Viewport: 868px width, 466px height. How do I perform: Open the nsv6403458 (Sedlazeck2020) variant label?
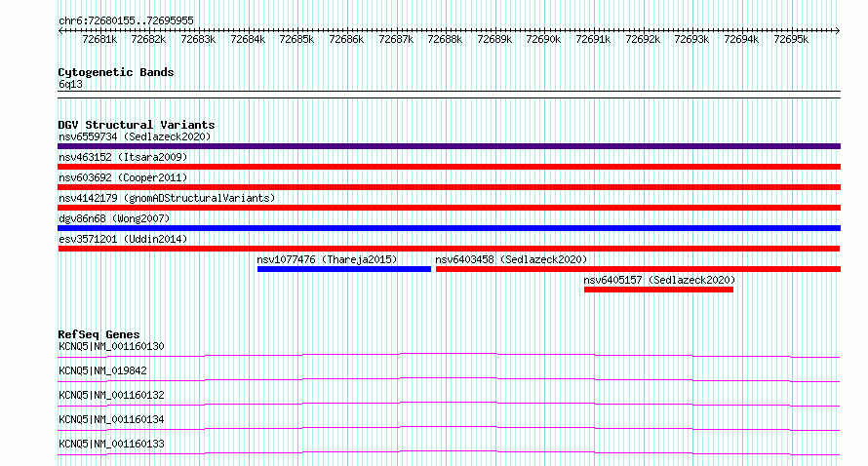511,259
